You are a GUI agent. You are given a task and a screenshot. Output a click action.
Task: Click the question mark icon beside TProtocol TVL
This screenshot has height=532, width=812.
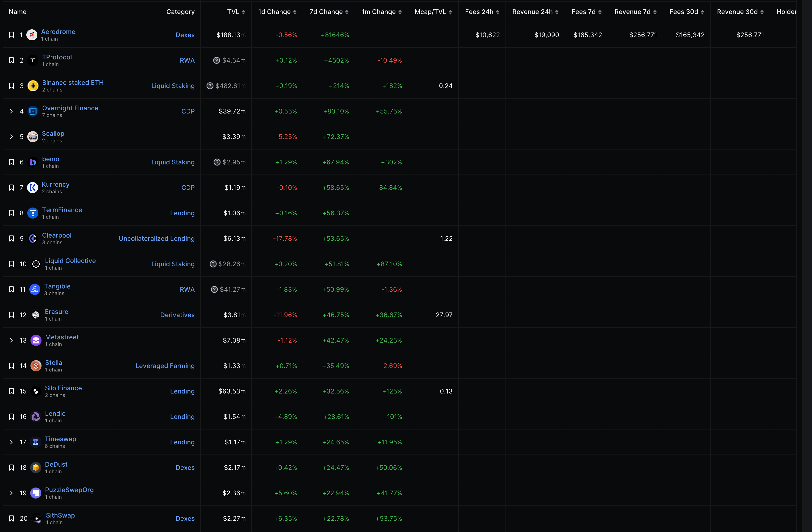pyautogui.click(x=216, y=60)
